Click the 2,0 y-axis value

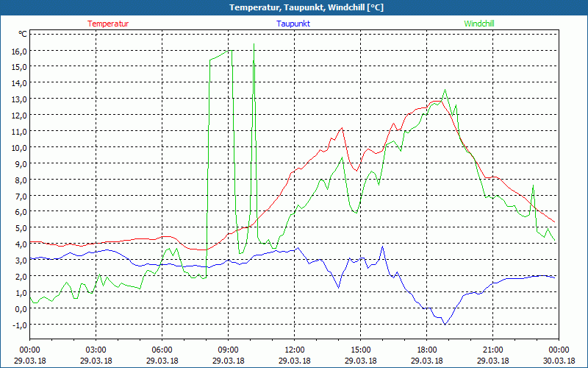click(21, 277)
